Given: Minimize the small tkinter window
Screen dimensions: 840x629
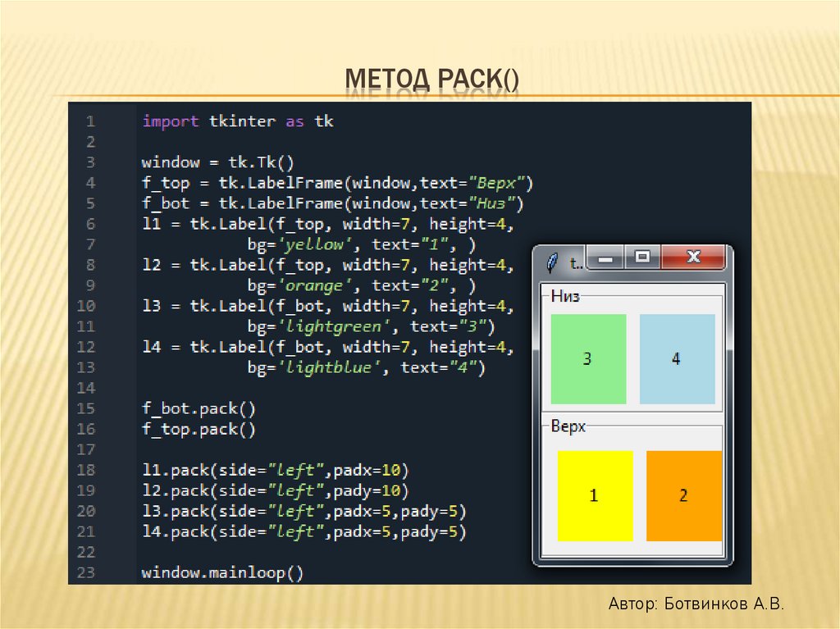Looking at the screenshot, I should [605, 258].
